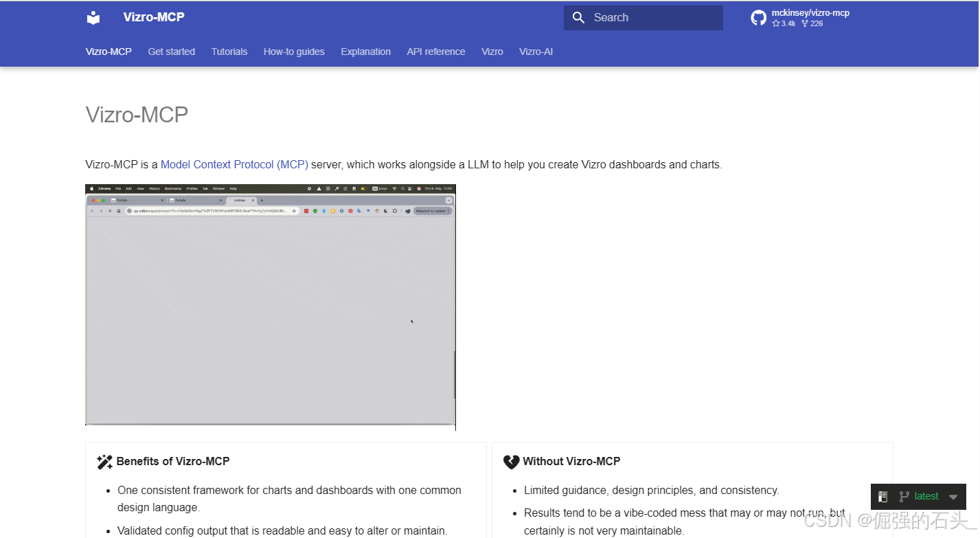The height and width of the screenshot is (538, 980).
Task: Click the Benefits of Vizro-MCP card title
Action: pos(173,462)
